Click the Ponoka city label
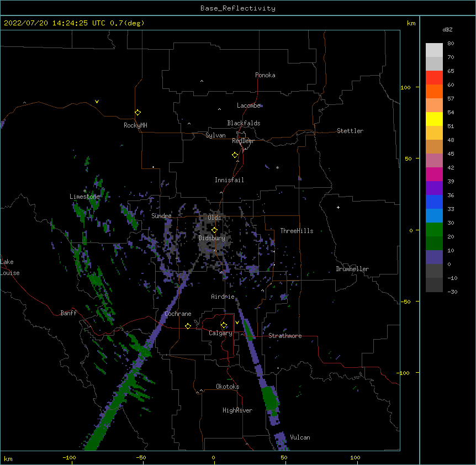476x465 pixels. click(265, 75)
